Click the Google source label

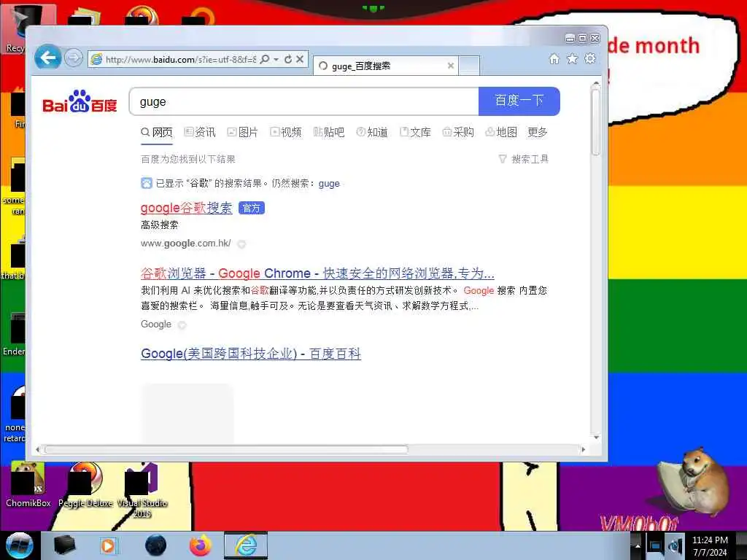coord(156,324)
